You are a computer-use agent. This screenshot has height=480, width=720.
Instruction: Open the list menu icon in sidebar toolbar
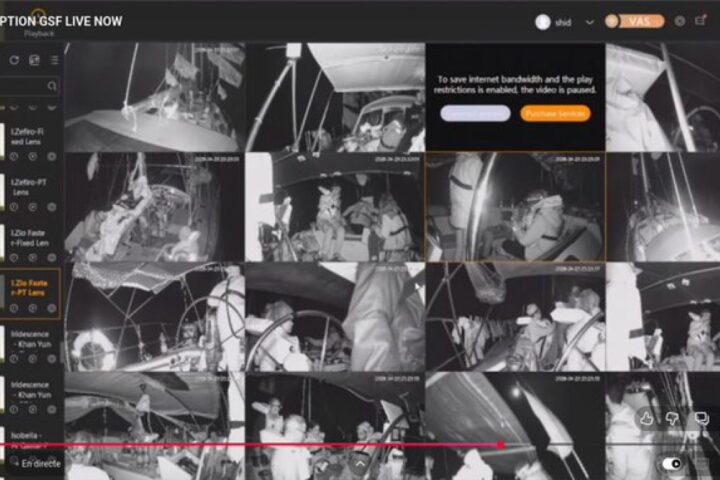pyautogui.click(x=54, y=60)
